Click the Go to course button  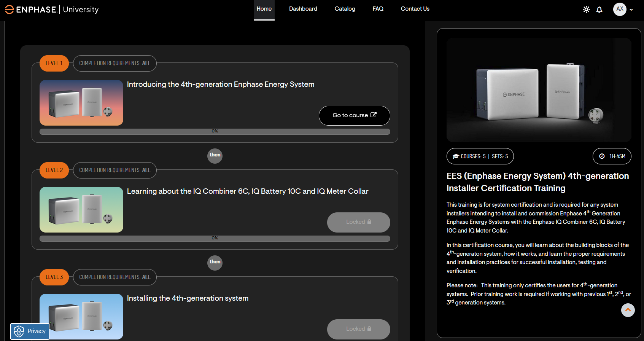[x=355, y=116]
